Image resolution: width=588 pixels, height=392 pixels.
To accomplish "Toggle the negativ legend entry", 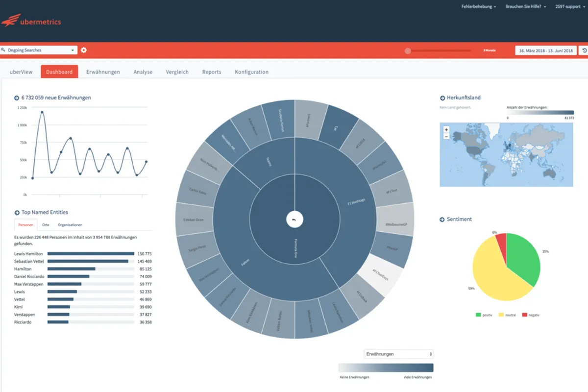I will 530,315.
